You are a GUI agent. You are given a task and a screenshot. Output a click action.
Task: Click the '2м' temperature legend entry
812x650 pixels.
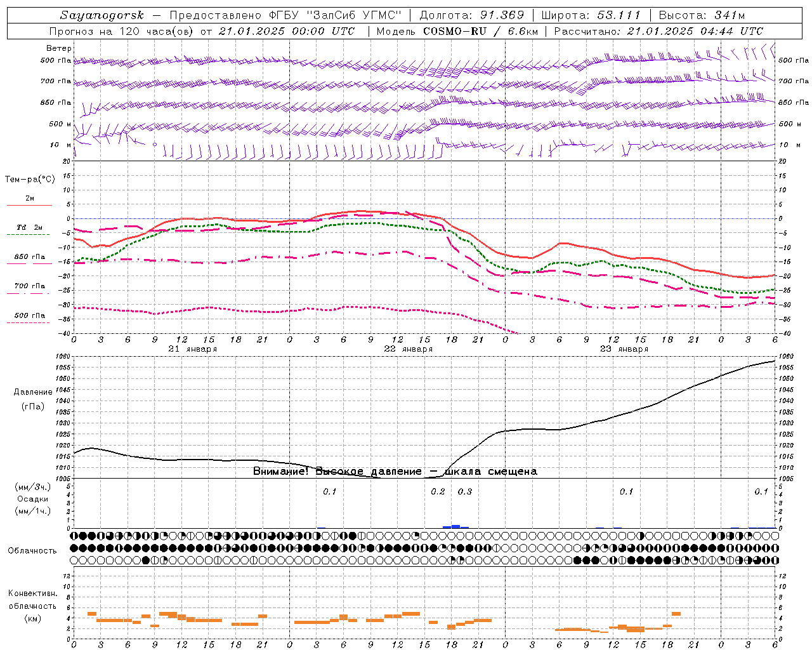coord(30,198)
